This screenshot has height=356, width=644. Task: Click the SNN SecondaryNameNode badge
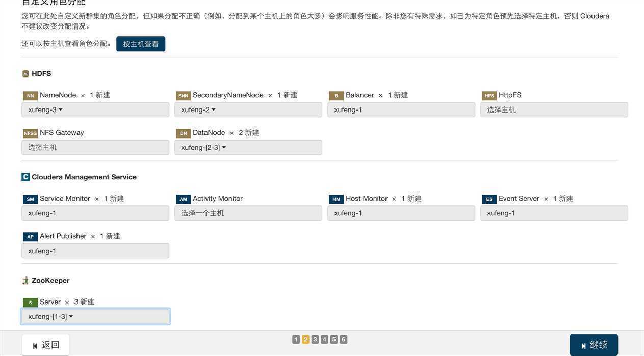184,96
